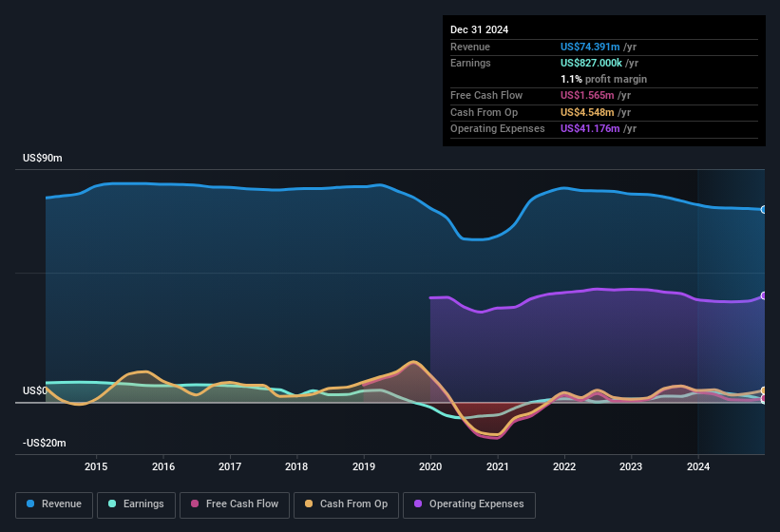Click the 2017 x-axis label
This screenshot has height=532, width=780.
pos(230,466)
